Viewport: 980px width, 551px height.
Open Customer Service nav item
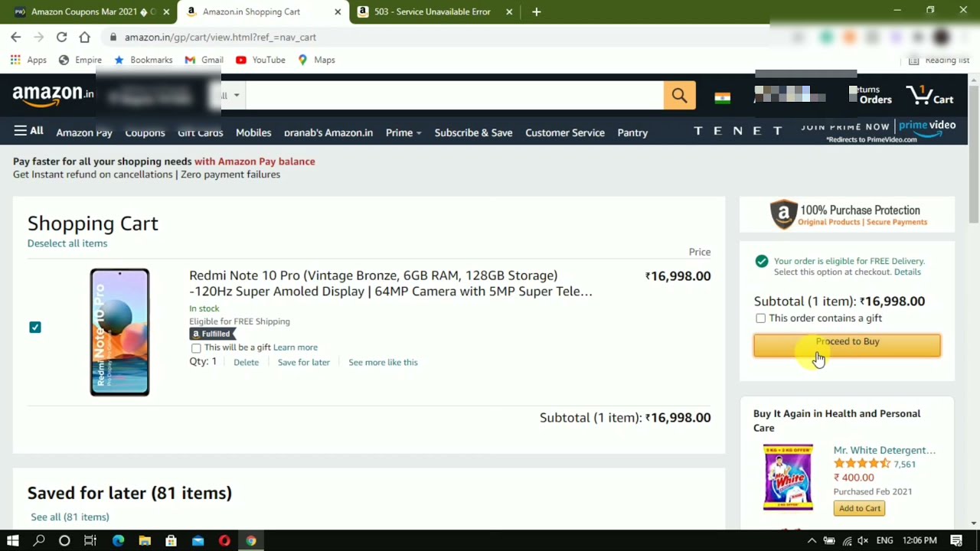565,132
